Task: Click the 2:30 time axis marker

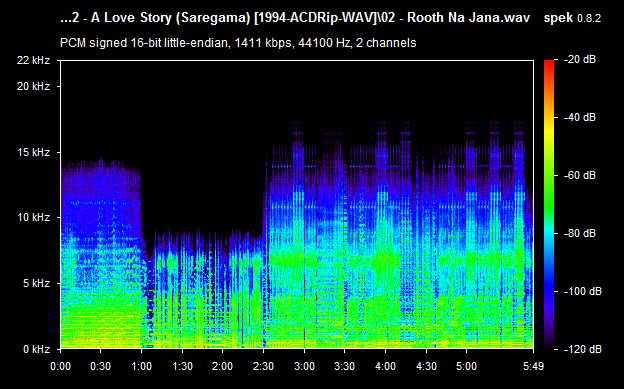Action: tap(263, 366)
